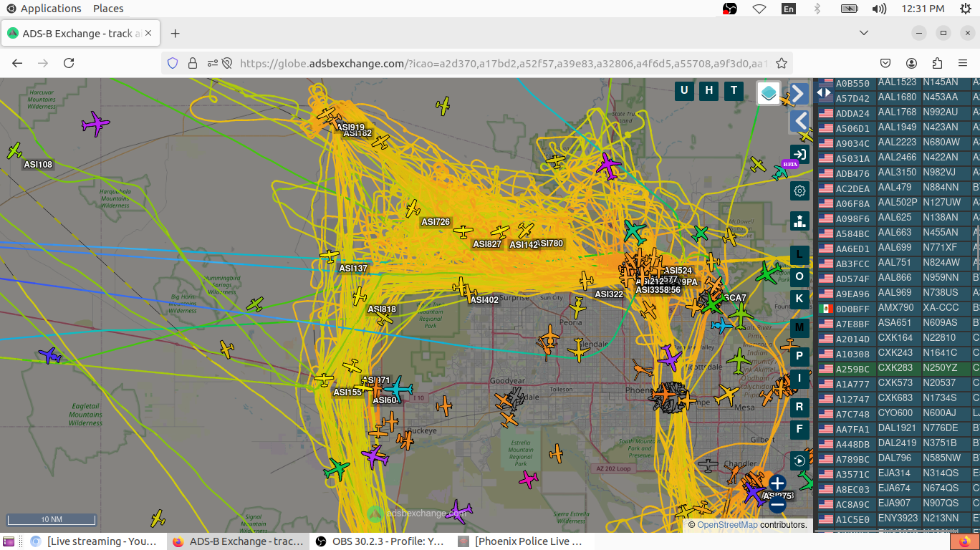Open the Places menu
The width and height of the screenshot is (980, 550).
(x=108, y=9)
